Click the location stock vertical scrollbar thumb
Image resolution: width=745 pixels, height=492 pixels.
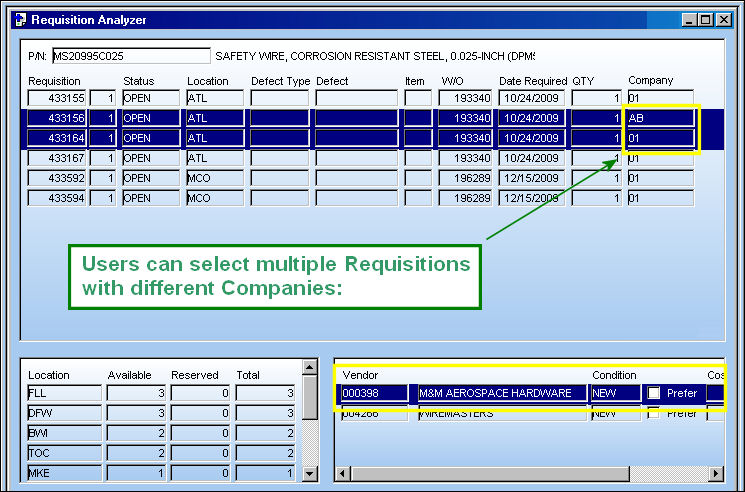[310, 397]
